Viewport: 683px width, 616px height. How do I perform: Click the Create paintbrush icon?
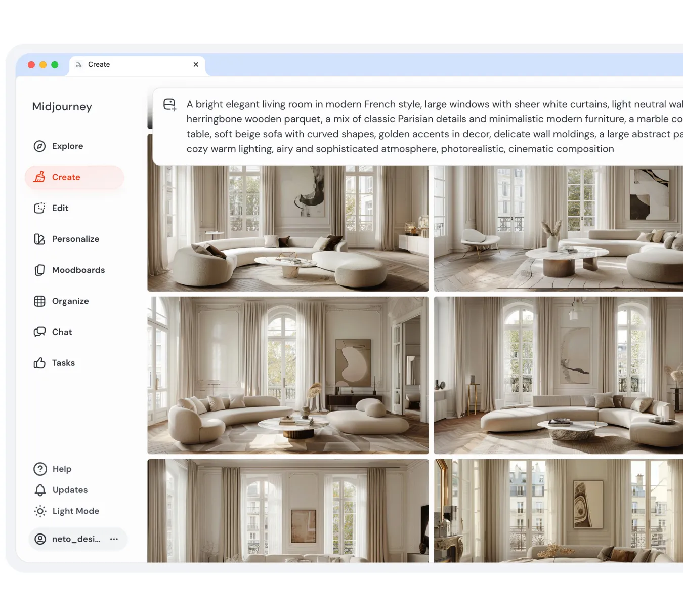[x=39, y=177]
